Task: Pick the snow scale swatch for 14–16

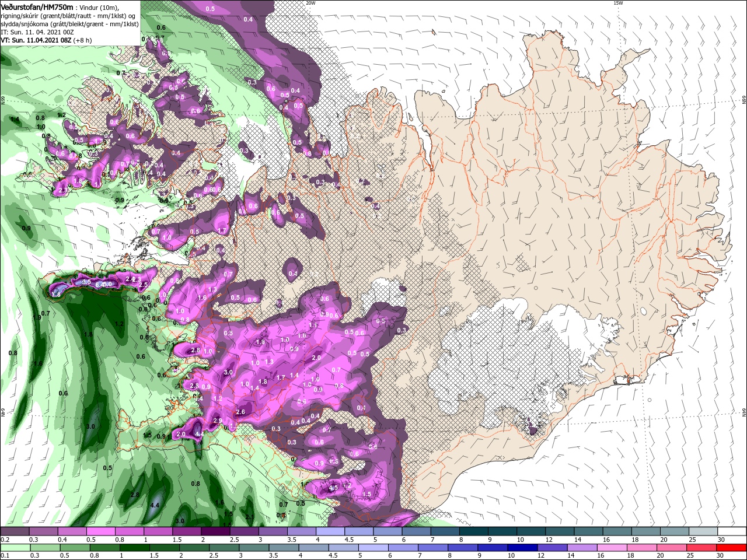Action: pyautogui.click(x=588, y=531)
